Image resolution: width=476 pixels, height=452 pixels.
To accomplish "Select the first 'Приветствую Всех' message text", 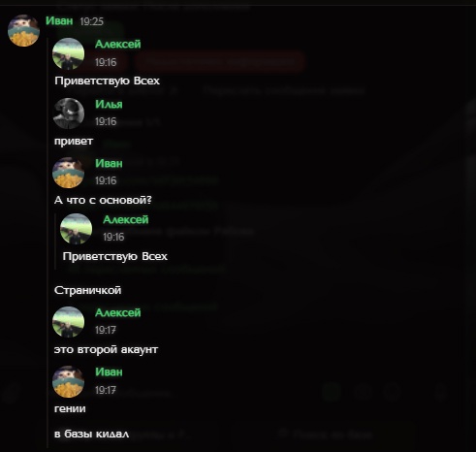I will tap(108, 81).
